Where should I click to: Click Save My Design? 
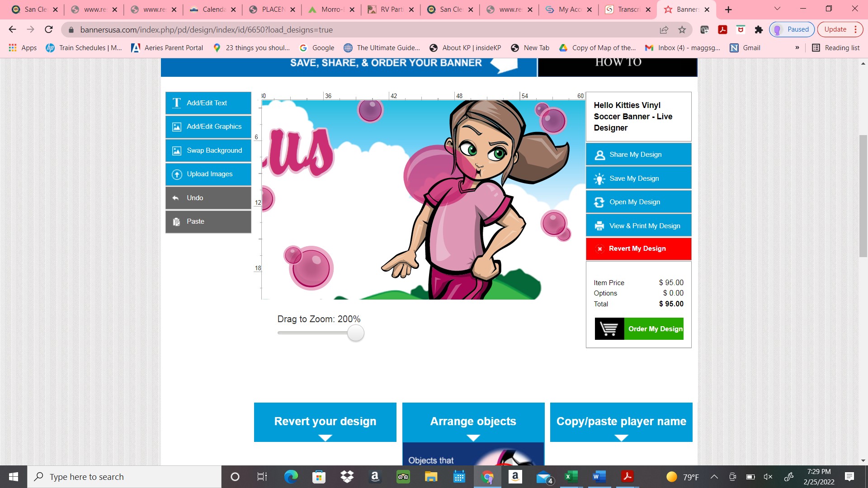pyautogui.click(x=638, y=178)
